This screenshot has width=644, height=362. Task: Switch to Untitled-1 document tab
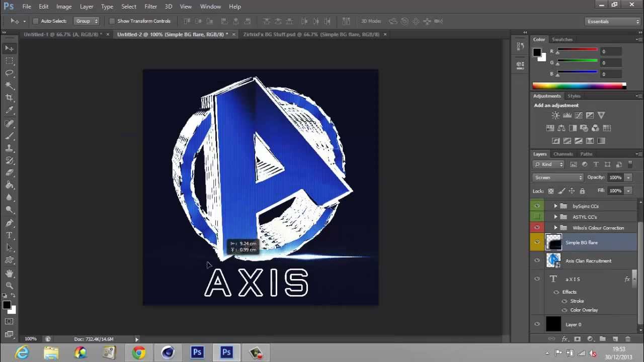pyautogui.click(x=62, y=34)
